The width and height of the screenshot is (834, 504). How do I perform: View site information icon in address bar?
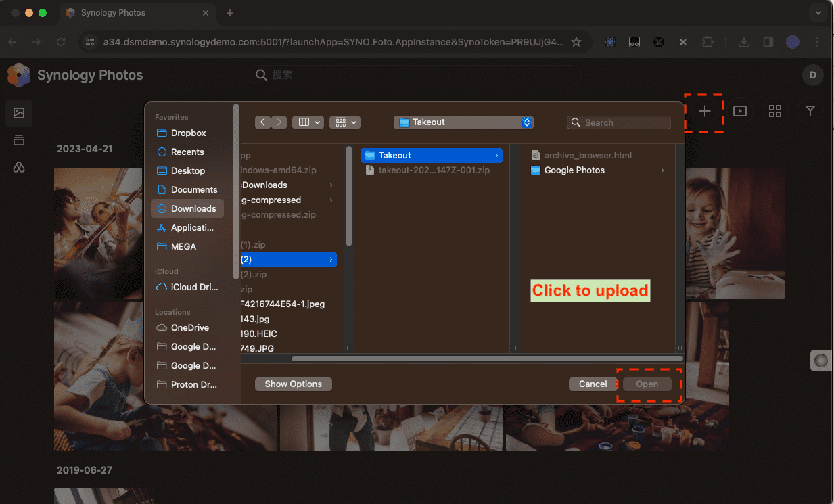(89, 42)
